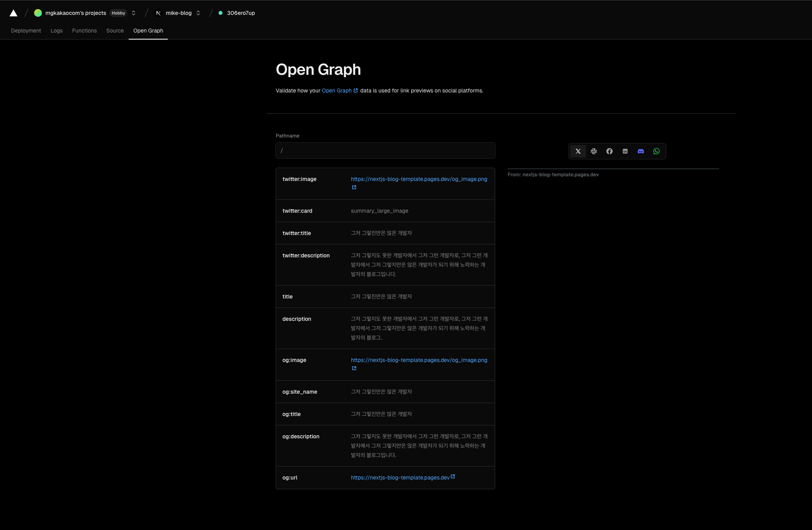Select the Slack preview icon

click(x=594, y=151)
